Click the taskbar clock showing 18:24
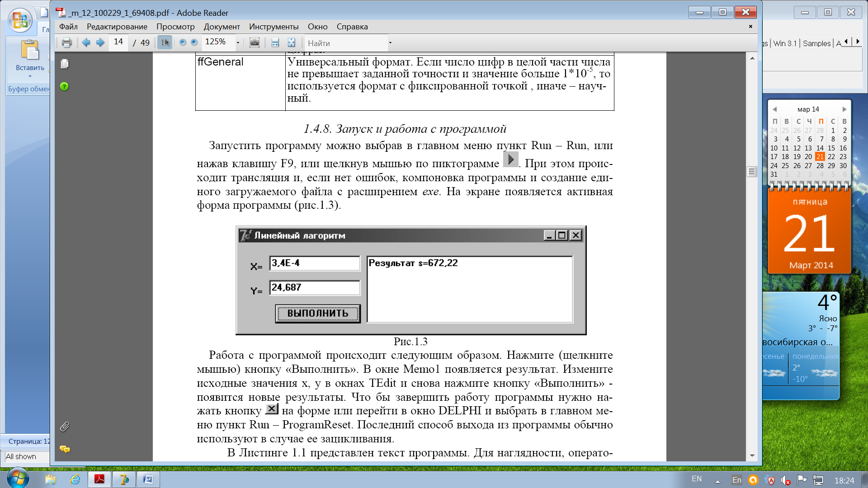Viewport: 868px width, 488px height. 844,481
